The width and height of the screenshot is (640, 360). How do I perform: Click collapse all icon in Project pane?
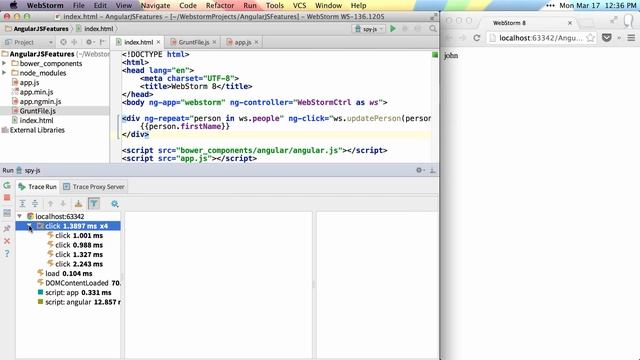tap(74, 42)
